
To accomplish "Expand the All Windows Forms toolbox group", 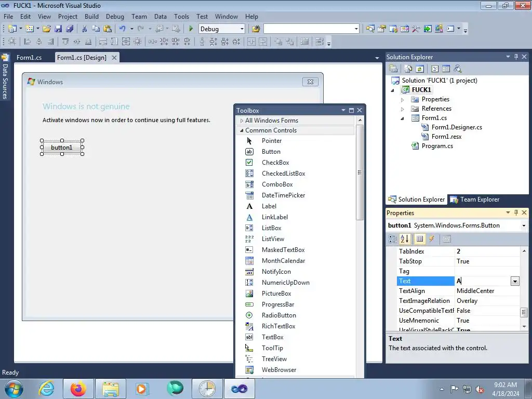I will point(241,121).
